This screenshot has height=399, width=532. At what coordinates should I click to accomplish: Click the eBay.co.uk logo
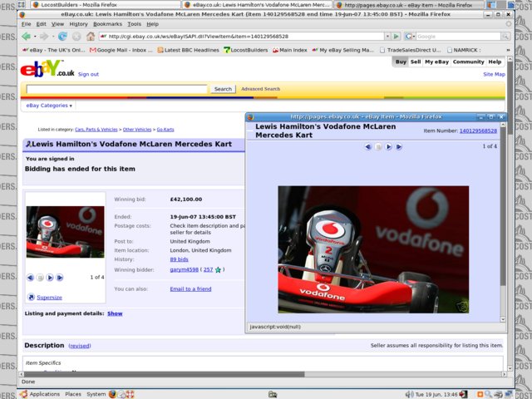(x=47, y=68)
